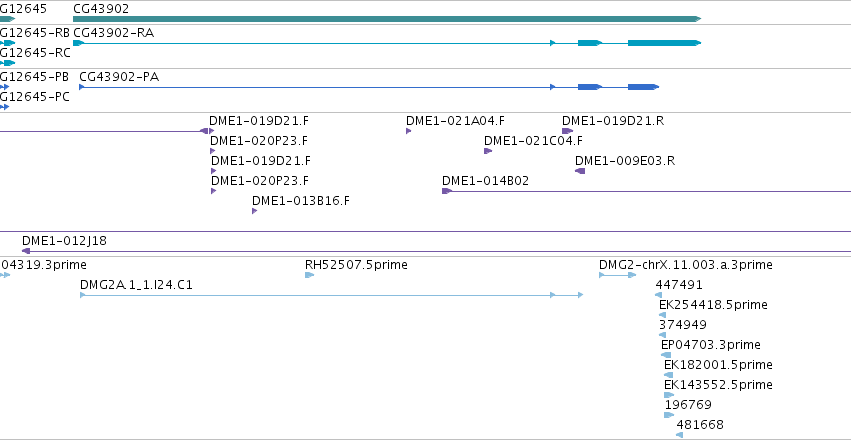Click the DME1-019D21.R feature
Viewport: 851px width, 440px height.
pyautogui.click(x=567, y=131)
